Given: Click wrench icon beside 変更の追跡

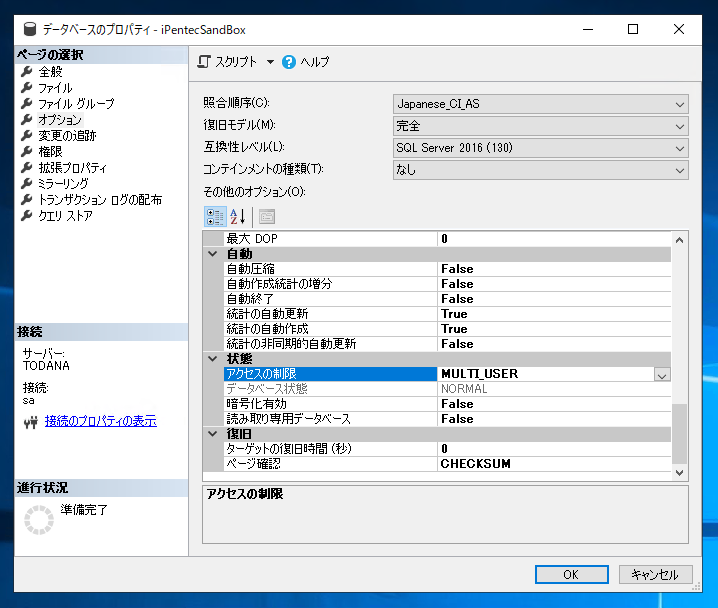Looking at the screenshot, I should (x=27, y=136).
